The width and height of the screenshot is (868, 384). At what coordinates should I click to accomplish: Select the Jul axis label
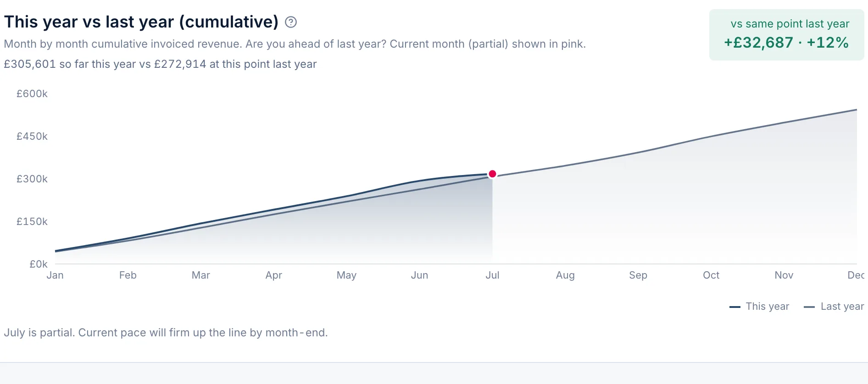tap(492, 275)
